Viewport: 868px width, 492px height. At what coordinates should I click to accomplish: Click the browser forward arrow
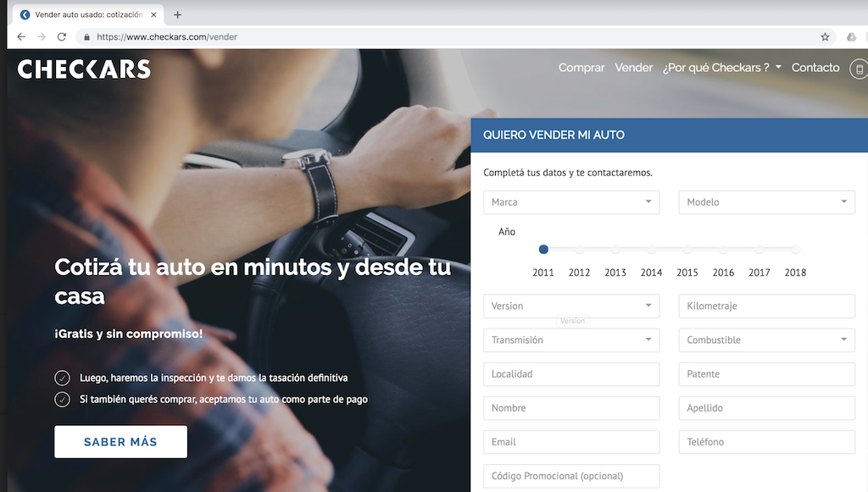(x=42, y=37)
